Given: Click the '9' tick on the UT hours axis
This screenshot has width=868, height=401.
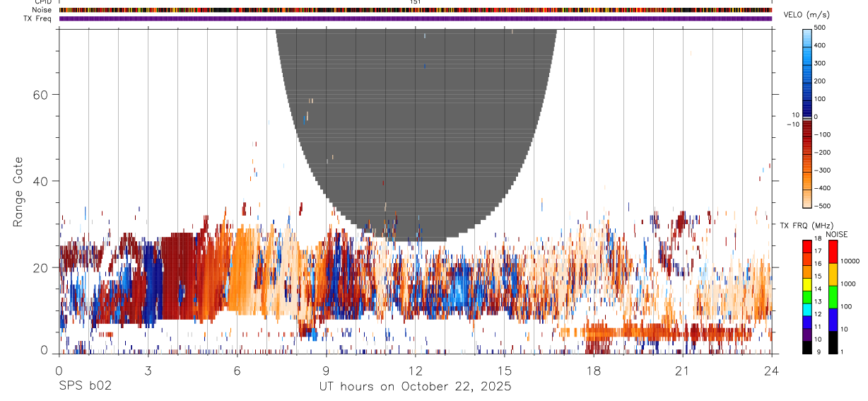Looking at the screenshot, I should tap(326, 370).
